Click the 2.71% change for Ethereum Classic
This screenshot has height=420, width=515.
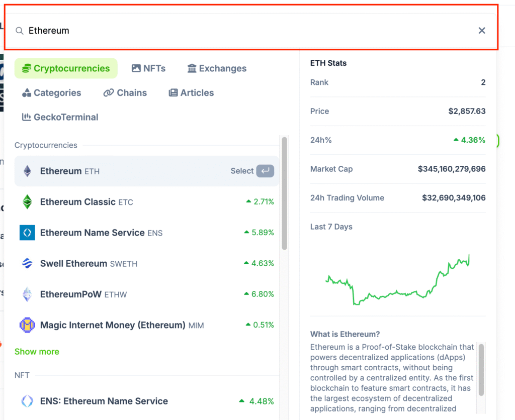click(260, 201)
